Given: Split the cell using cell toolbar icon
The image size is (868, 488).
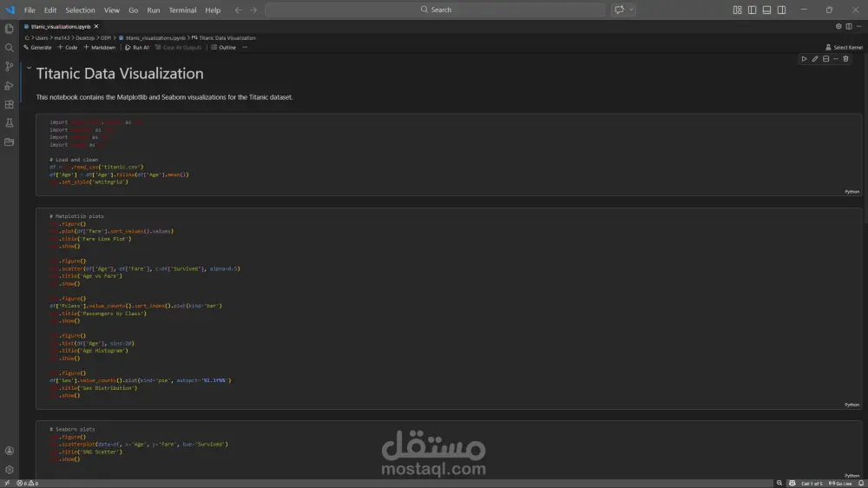Looking at the screenshot, I should (x=826, y=59).
